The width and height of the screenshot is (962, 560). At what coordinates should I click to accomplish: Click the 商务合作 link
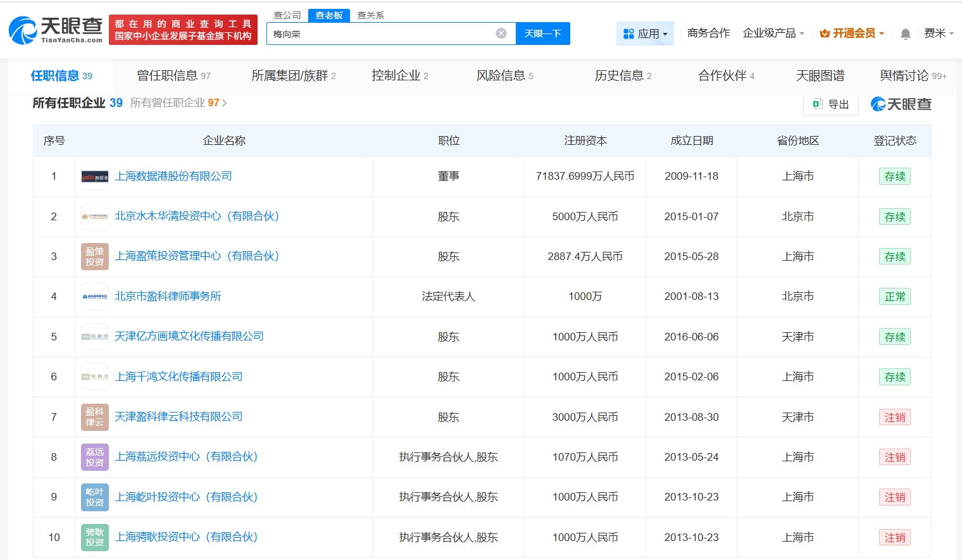click(708, 34)
